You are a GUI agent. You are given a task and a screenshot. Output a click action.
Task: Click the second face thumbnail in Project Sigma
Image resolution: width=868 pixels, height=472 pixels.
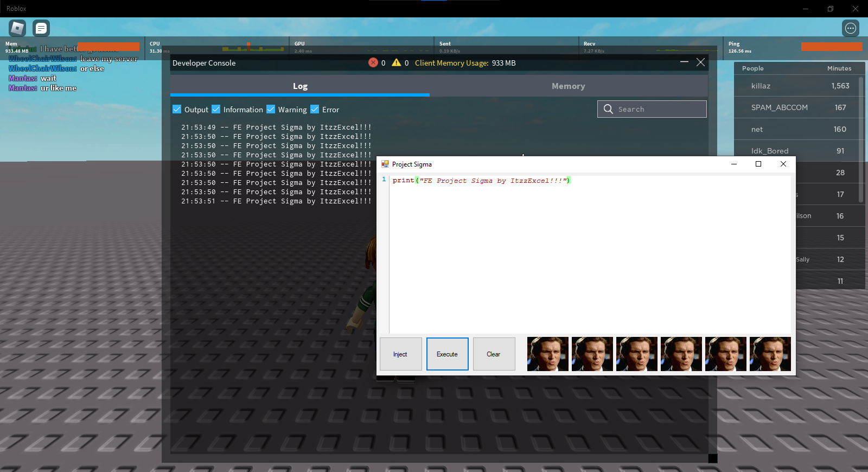click(592, 354)
